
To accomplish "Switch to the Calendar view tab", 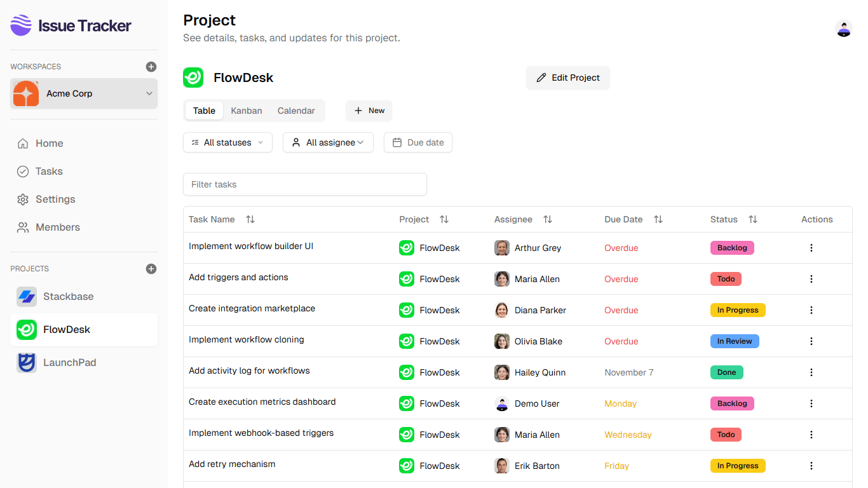I will pos(295,110).
